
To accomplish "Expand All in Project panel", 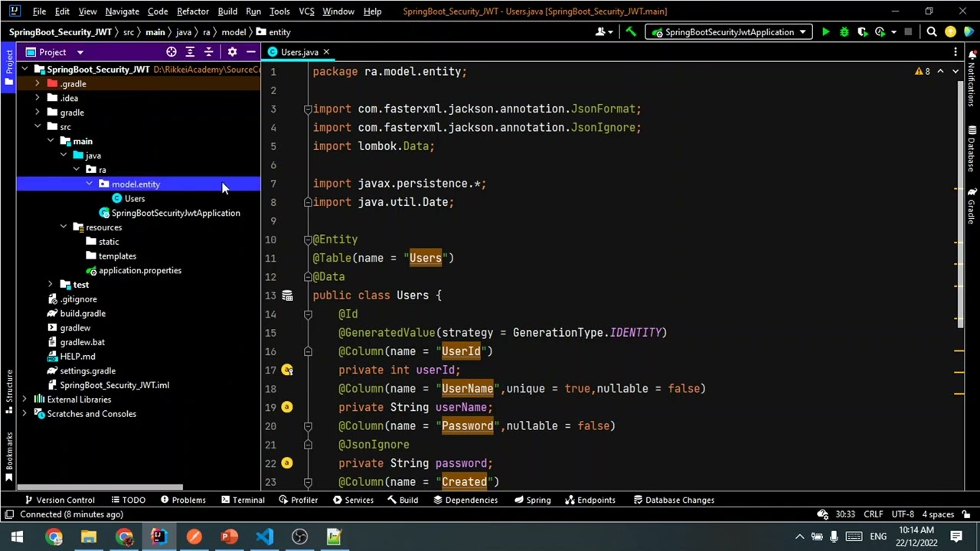I will [x=190, y=52].
